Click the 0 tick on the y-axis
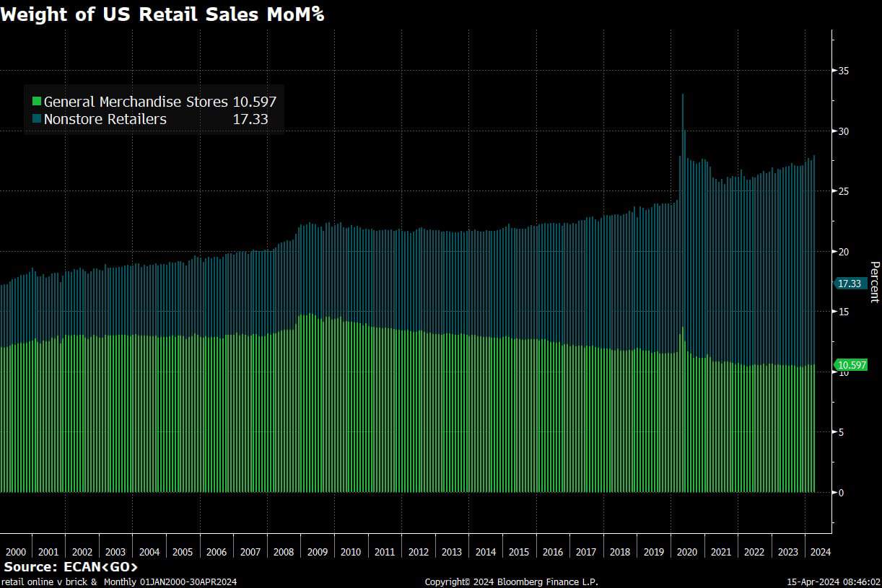 (840, 492)
